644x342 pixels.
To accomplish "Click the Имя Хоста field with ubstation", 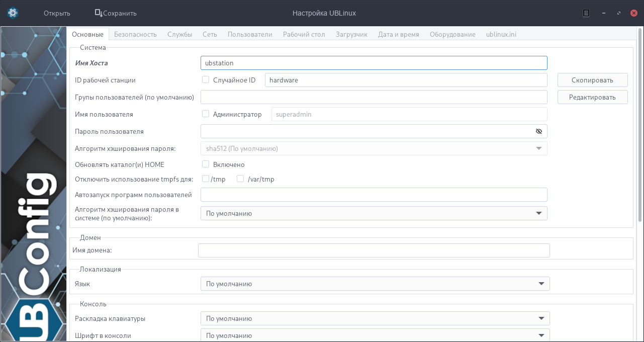I will 374,63.
